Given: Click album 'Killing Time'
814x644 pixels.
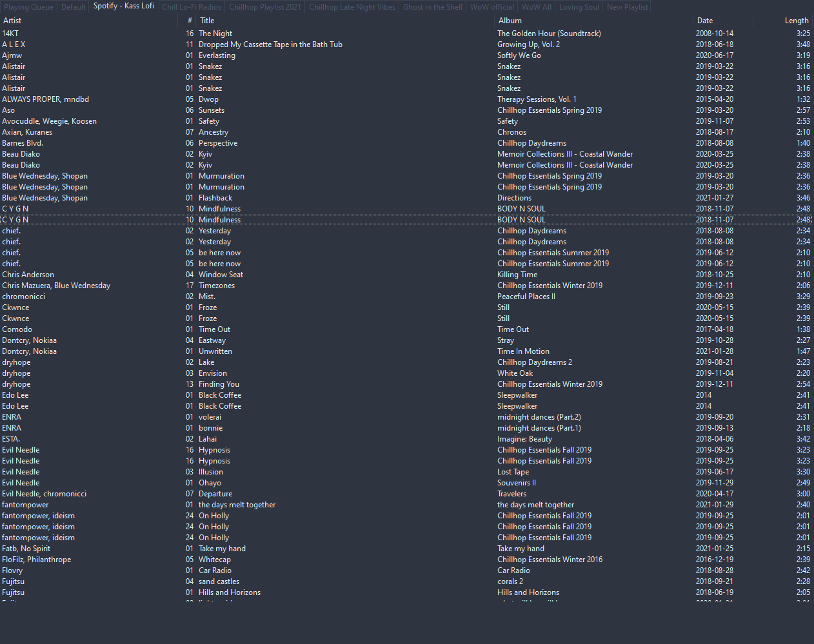Looking at the screenshot, I should [517, 275].
